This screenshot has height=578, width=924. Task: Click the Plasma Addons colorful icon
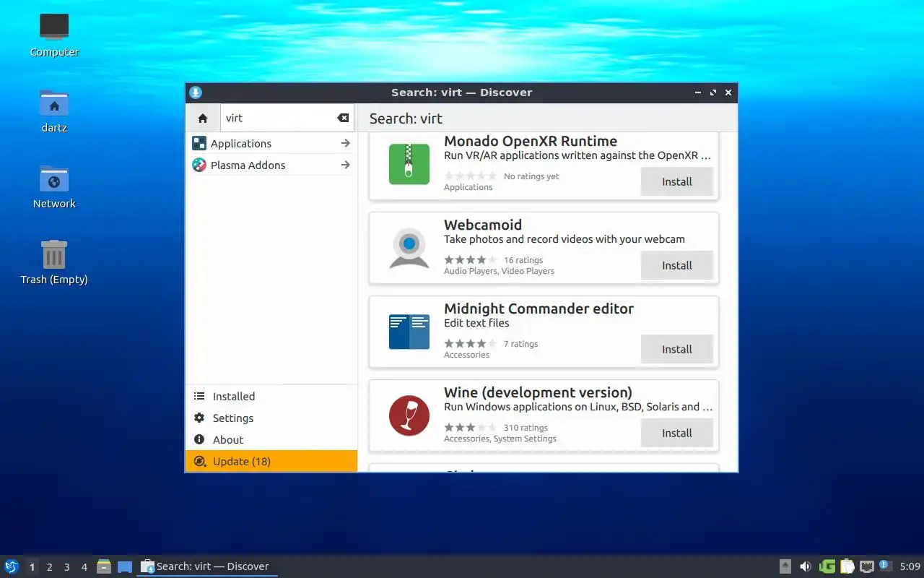(x=199, y=165)
